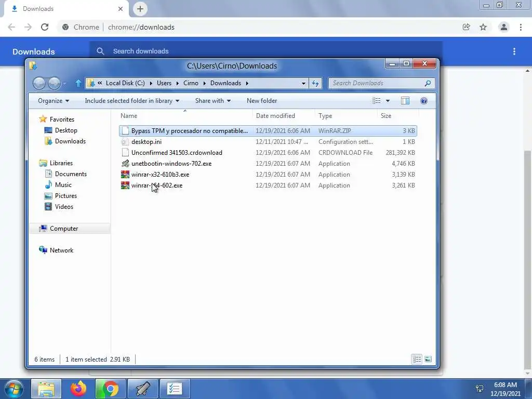
Task: Expand the view options dropdown arrow
Action: [x=388, y=101]
